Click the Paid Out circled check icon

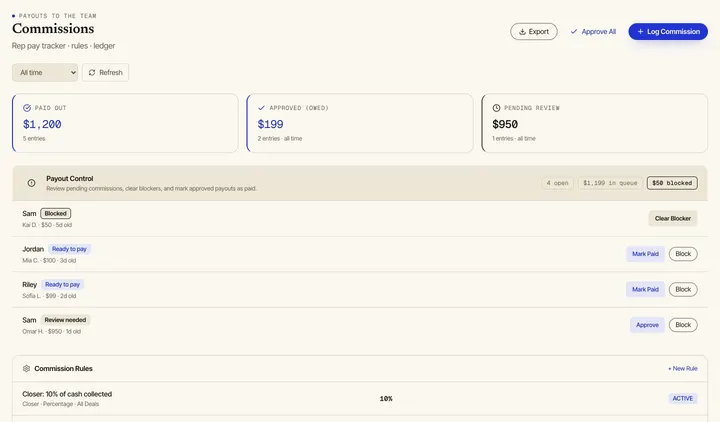(27, 108)
